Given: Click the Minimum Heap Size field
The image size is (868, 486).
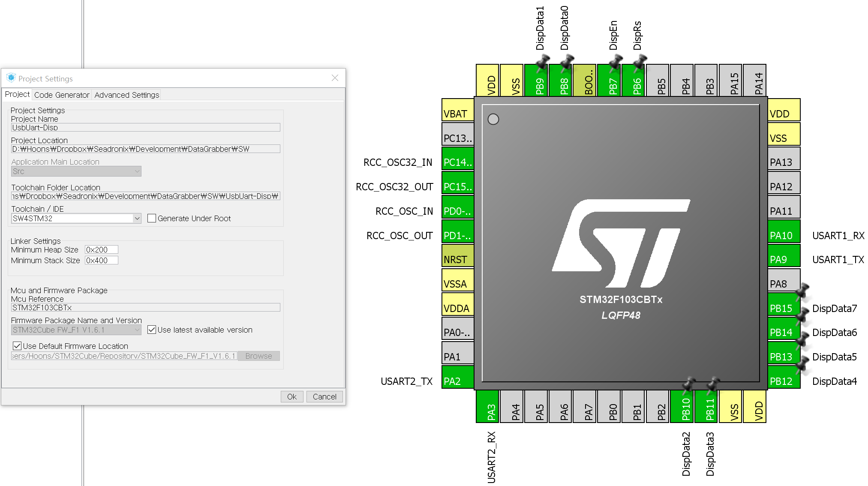Looking at the screenshot, I should point(101,250).
